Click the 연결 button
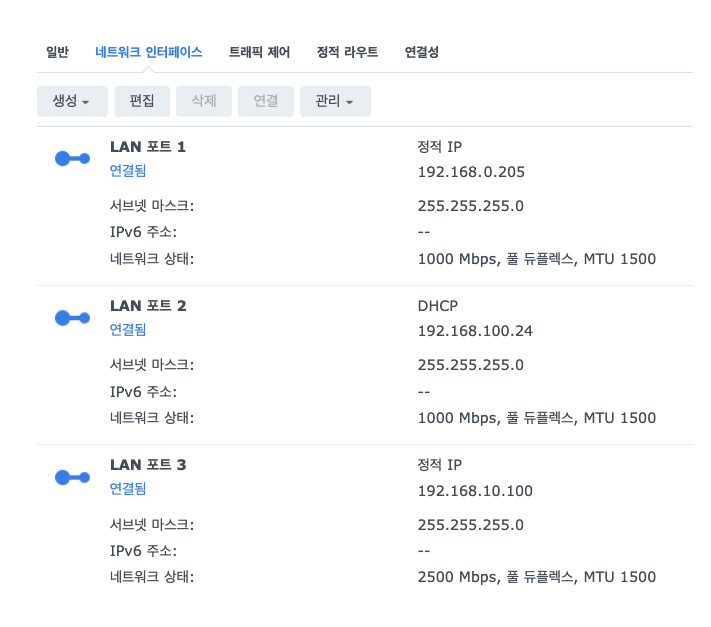 (x=266, y=101)
